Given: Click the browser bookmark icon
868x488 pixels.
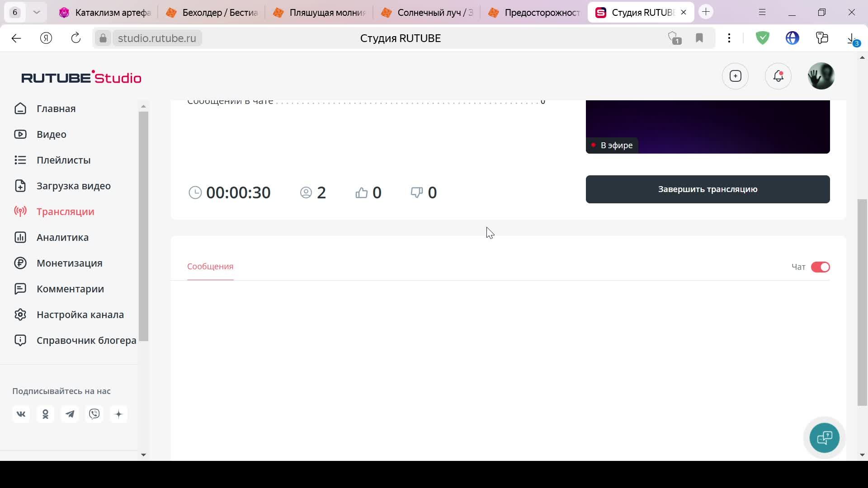Looking at the screenshot, I should point(699,38).
